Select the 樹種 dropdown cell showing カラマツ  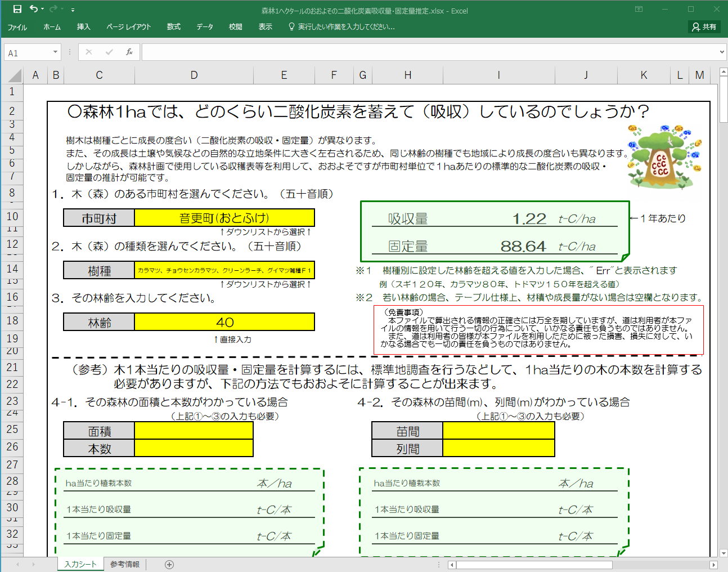click(224, 270)
